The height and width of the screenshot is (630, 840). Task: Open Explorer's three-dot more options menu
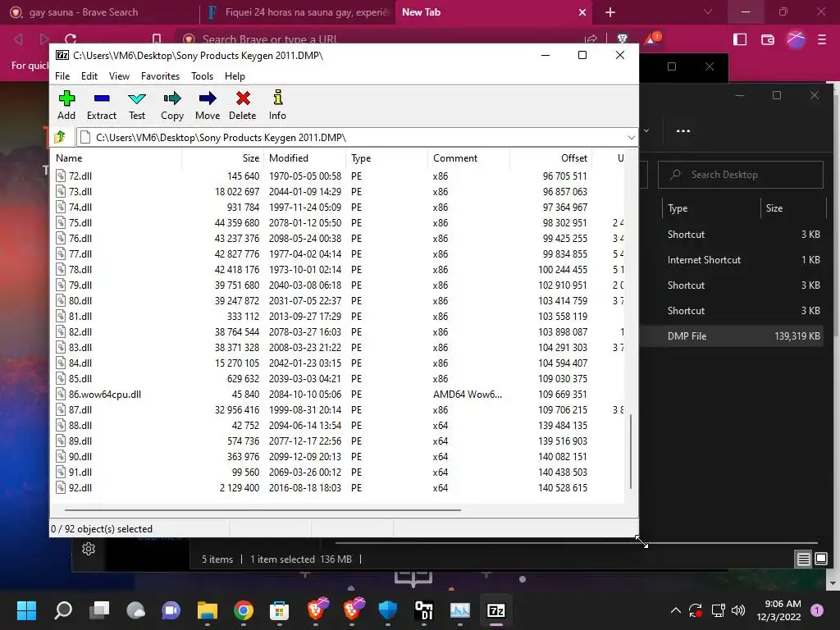click(x=683, y=130)
